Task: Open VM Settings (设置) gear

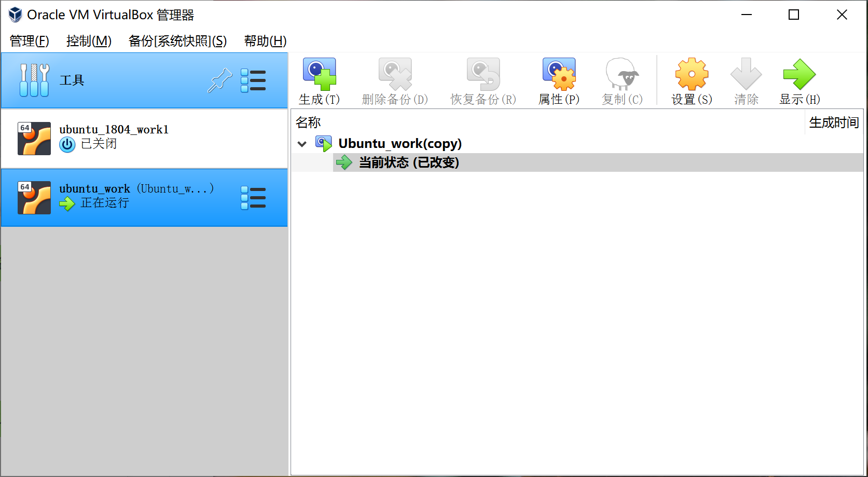Action: pos(692,74)
